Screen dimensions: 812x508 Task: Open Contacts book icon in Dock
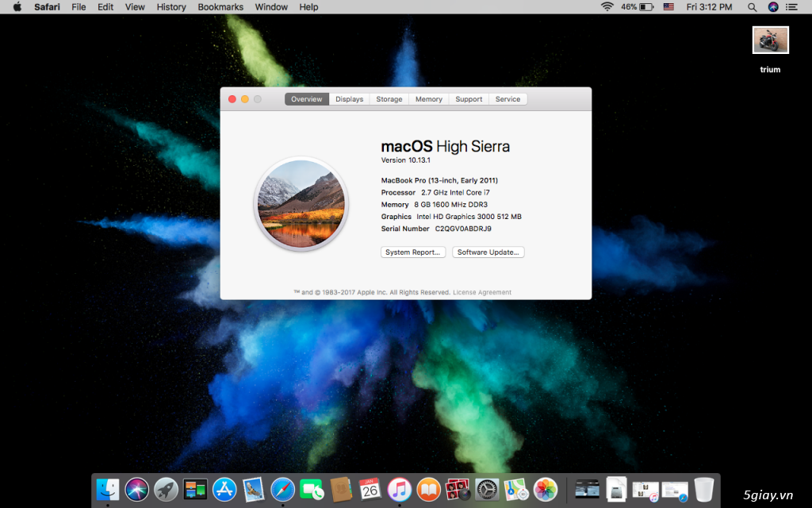341,489
